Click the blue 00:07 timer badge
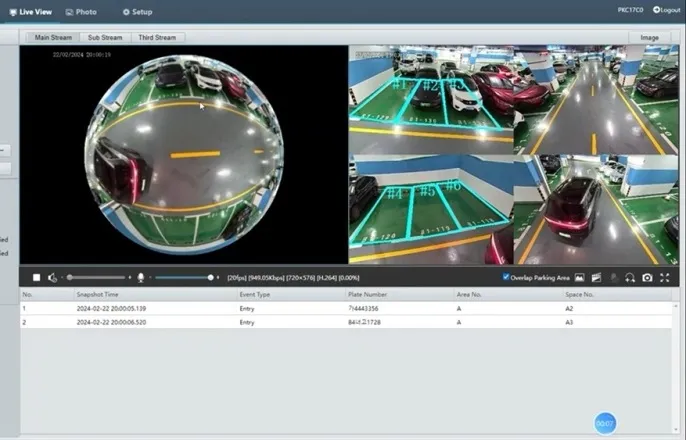 (605, 423)
